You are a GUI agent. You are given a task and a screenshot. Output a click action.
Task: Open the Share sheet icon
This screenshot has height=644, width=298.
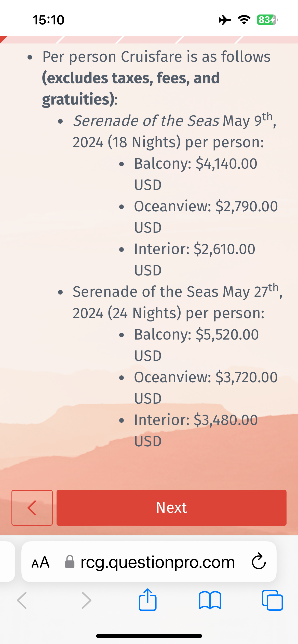pos(147,600)
